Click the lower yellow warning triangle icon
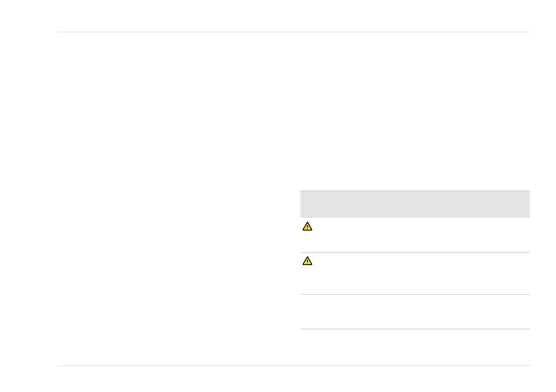This screenshot has width=556, height=392. pos(307,261)
